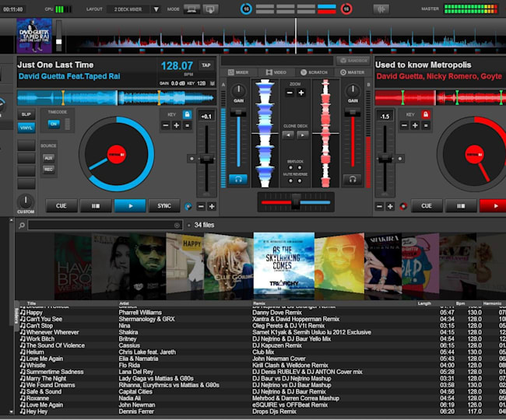Select REC source button
506x420 pixels.
[48, 170]
